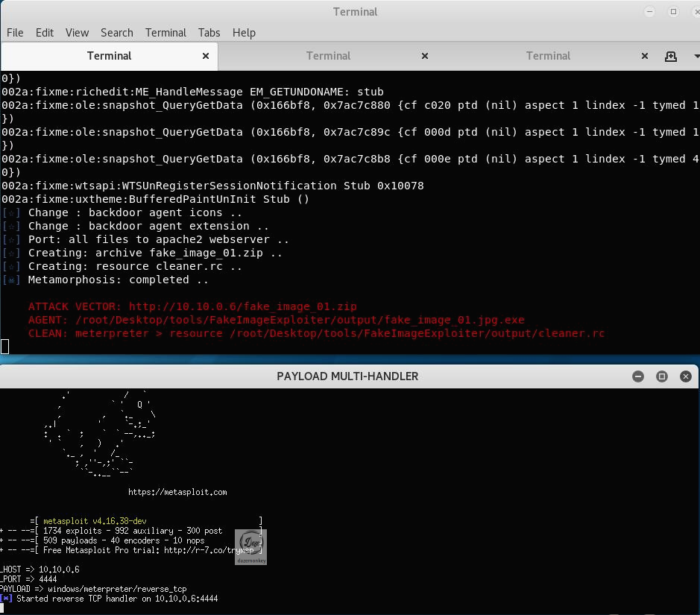This screenshot has height=615, width=700.
Task: Click the AGENT fake_image_01.jpg.exe path line
Action: [277, 320]
